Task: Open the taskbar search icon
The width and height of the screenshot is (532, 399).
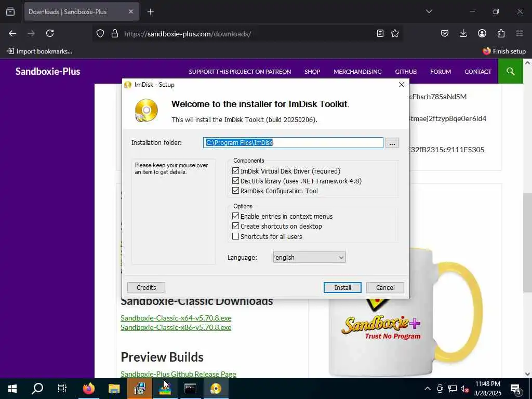Action: [37, 389]
